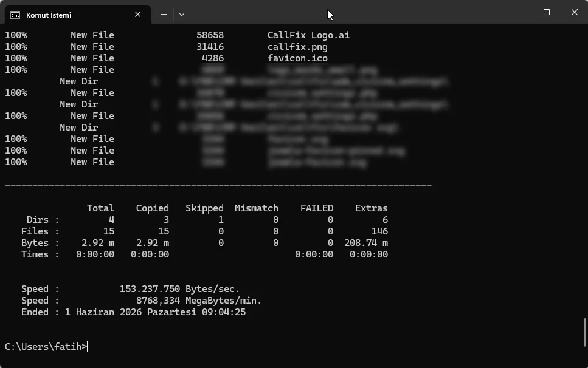Screen dimensions: 588x368
Task: Click the C:\Users\fatih> prompt line
Action: 46,347
